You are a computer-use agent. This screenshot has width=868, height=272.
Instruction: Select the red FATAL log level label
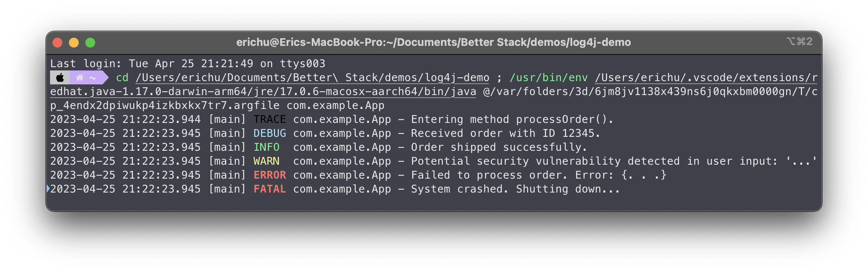click(x=270, y=189)
